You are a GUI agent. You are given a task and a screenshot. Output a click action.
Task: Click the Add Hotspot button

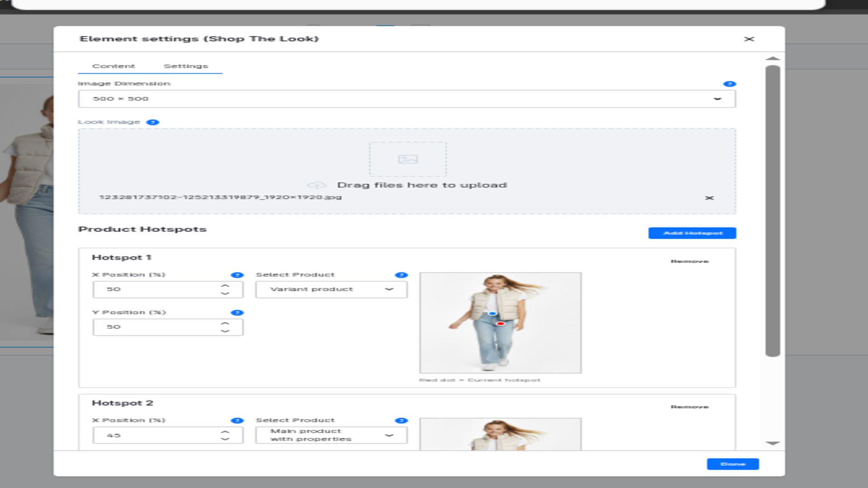coord(692,233)
